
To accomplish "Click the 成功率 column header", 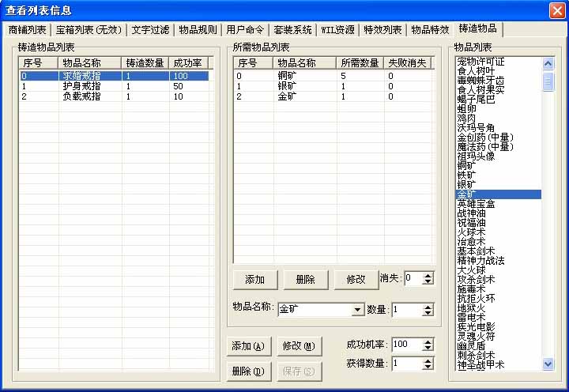I will click(x=187, y=62).
